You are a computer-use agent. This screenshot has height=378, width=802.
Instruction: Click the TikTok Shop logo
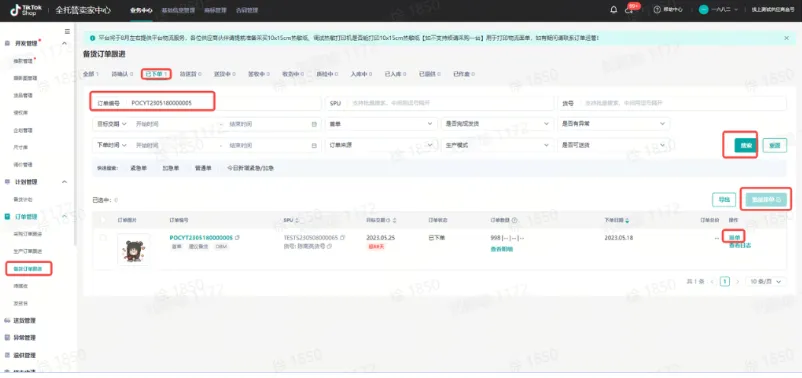click(x=26, y=10)
